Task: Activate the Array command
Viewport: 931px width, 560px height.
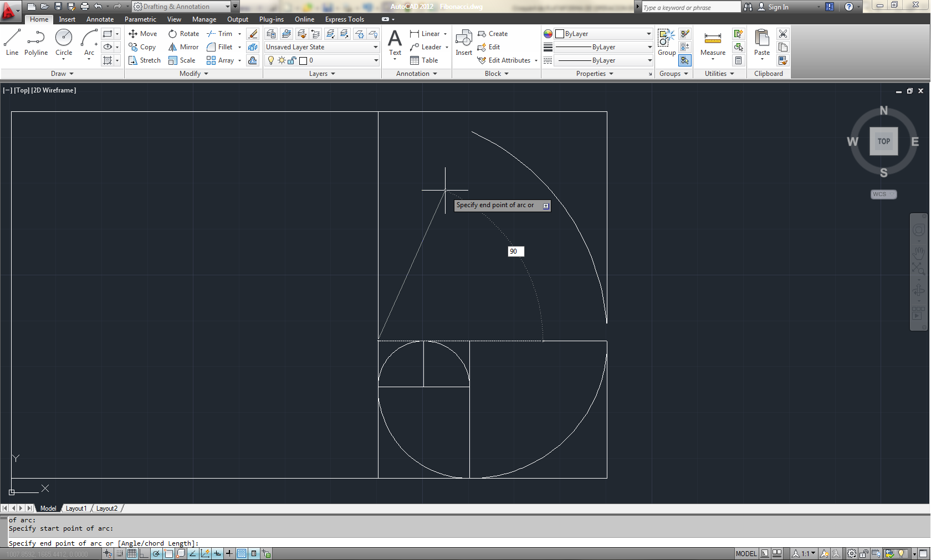Action: tap(220, 60)
